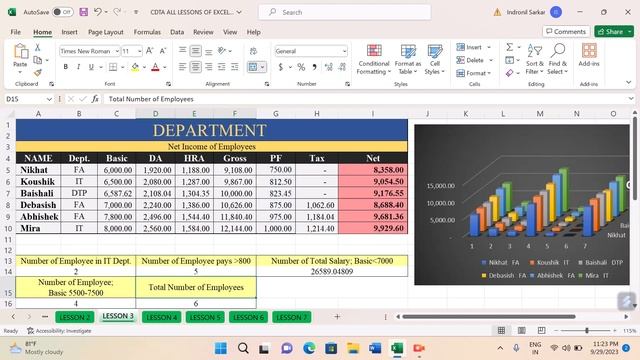
Task: Align text to the left
Action: [x=182, y=67]
